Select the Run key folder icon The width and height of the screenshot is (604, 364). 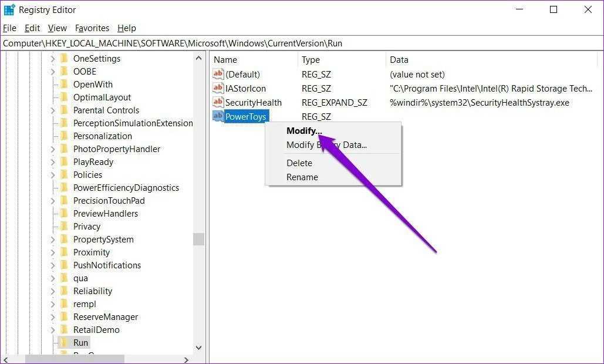(x=64, y=342)
